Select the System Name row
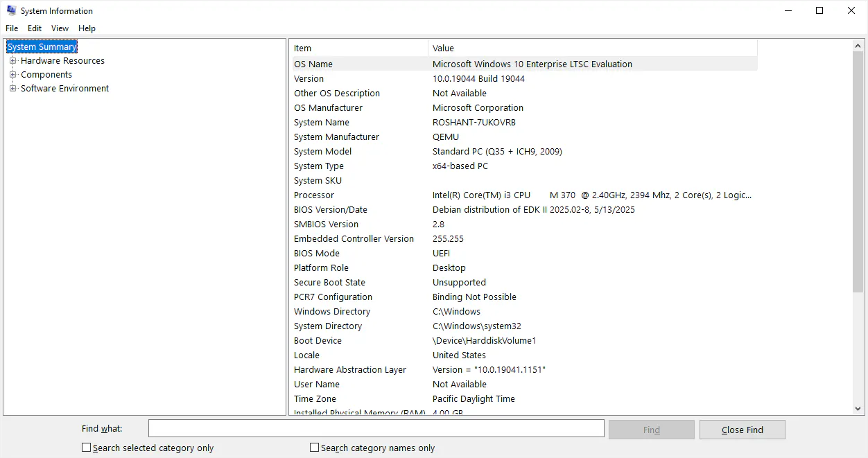The image size is (868, 458). point(523,122)
